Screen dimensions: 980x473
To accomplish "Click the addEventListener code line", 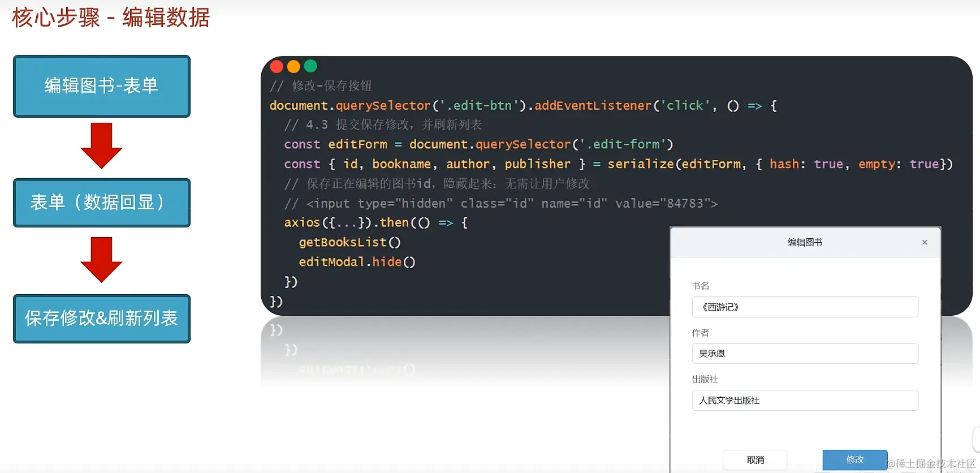I will 524,106.
